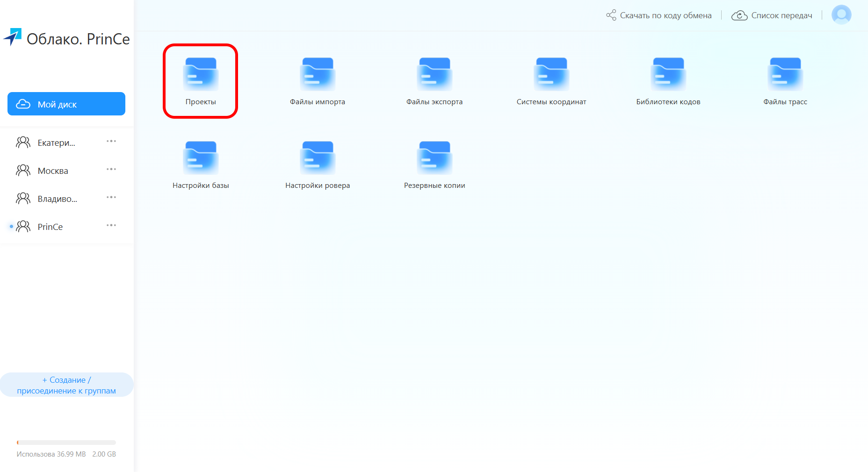The height and width of the screenshot is (472, 868).
Task: Open more options for Москва group
Action: 111,169
